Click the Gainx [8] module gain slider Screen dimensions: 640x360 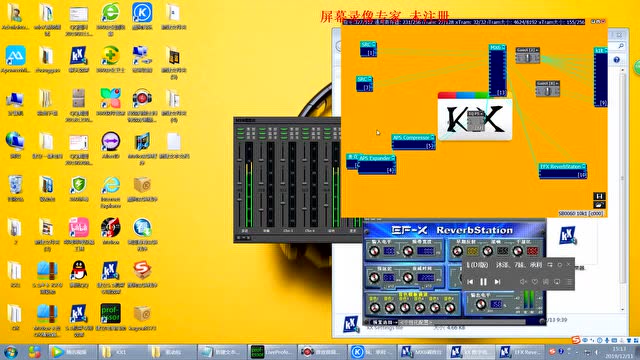pyautogui.click(x=547, y=91)
